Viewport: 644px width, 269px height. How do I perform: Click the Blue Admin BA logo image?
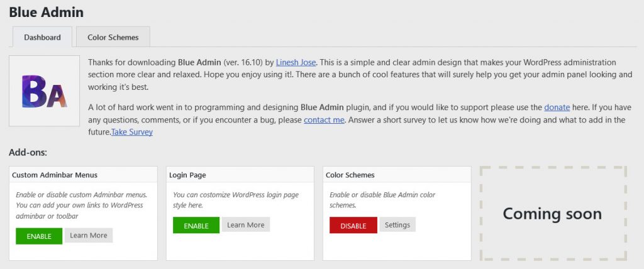tap(44, 91)
